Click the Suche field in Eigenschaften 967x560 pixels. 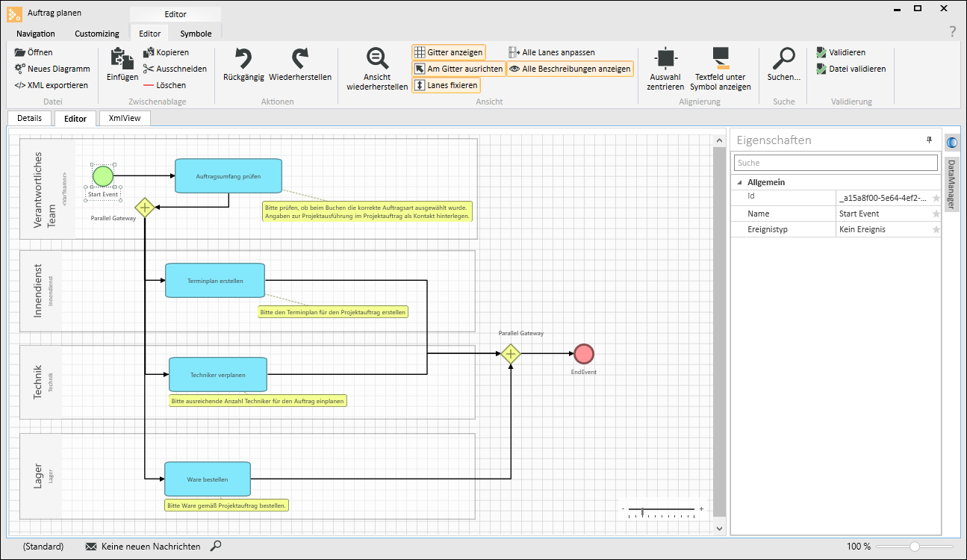pos(835,163)
